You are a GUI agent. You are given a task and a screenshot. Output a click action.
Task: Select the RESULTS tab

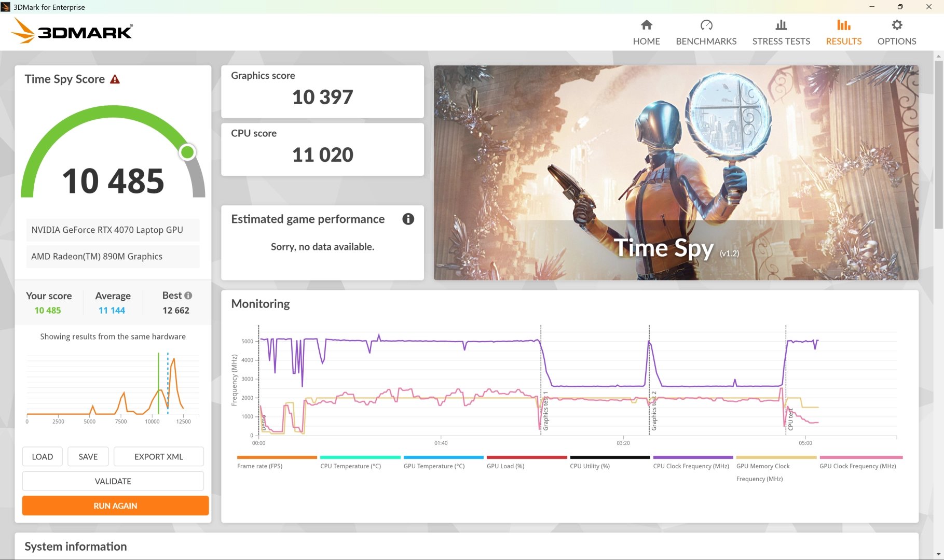pyautogui.click(x=843, y=31)
